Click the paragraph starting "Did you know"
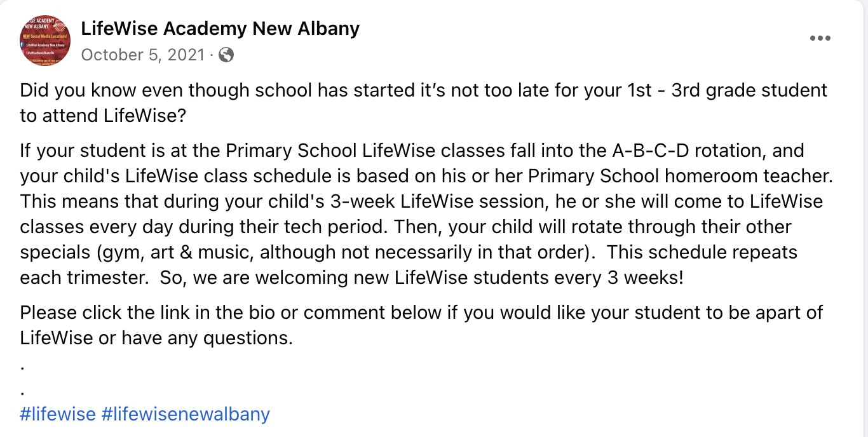Image resolution: width=868 pixels, height=437 pixels. pyautogui.click(x=424, y=103)
